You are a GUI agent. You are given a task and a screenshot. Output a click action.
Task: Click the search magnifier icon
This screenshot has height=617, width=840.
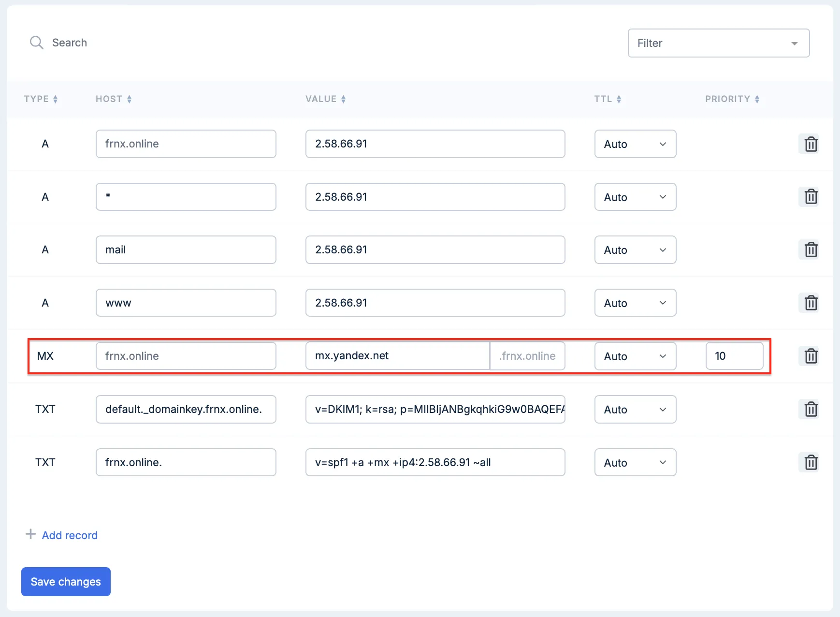pyautogui.click(x=37, y=43)
